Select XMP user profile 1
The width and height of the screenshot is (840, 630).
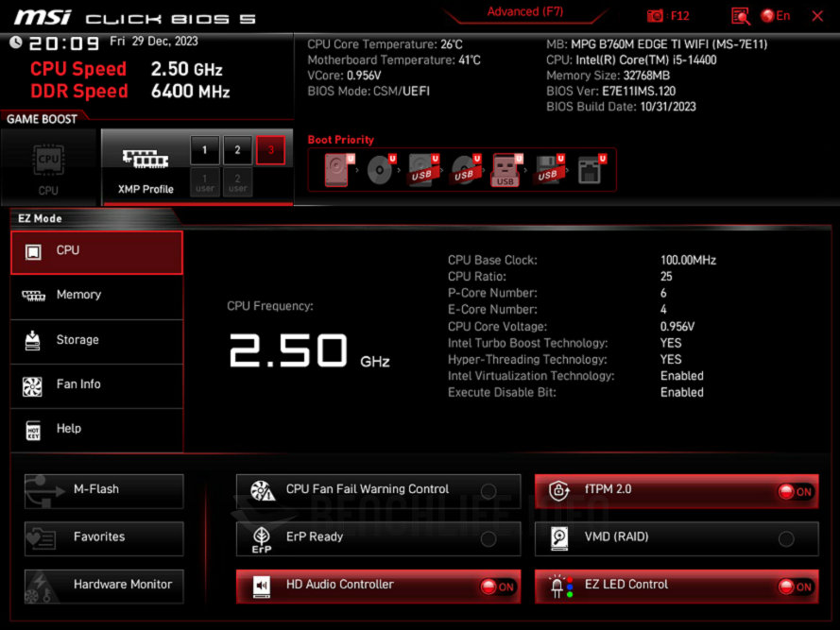(205, 182)
